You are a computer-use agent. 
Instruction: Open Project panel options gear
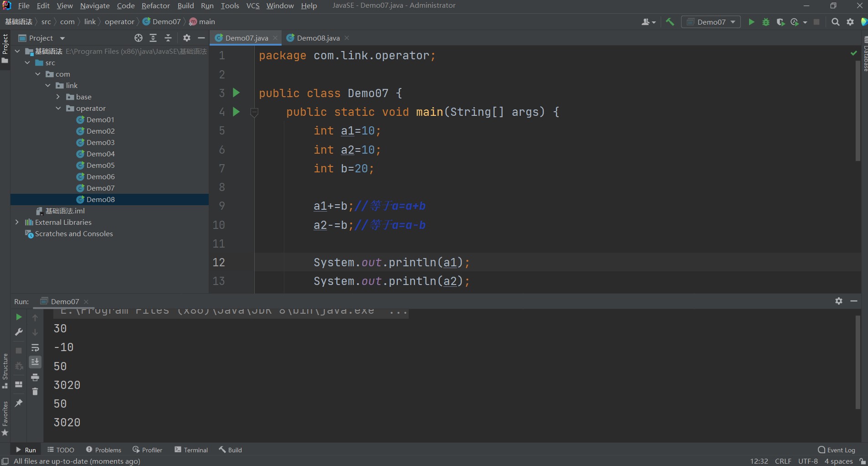pos(187,38)
